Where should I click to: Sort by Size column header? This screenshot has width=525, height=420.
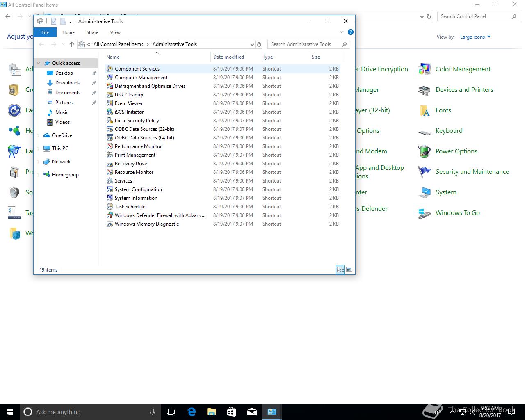tap(325, 57)
